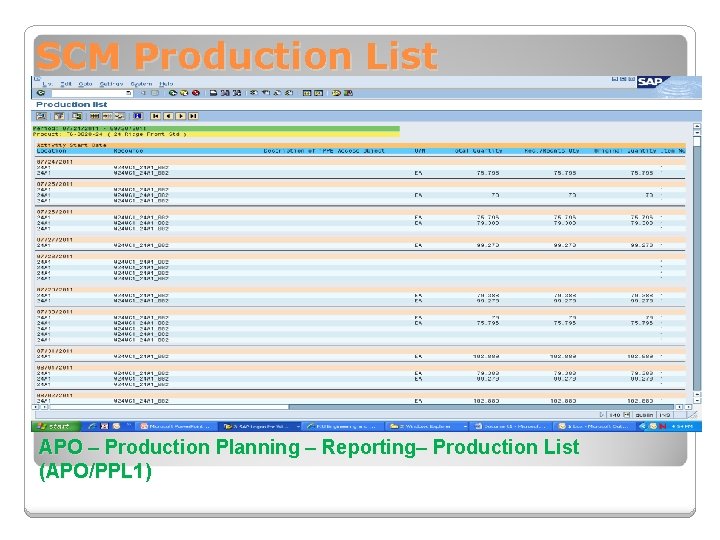Click the horizontal scrollbar thumb

(169, 407)
